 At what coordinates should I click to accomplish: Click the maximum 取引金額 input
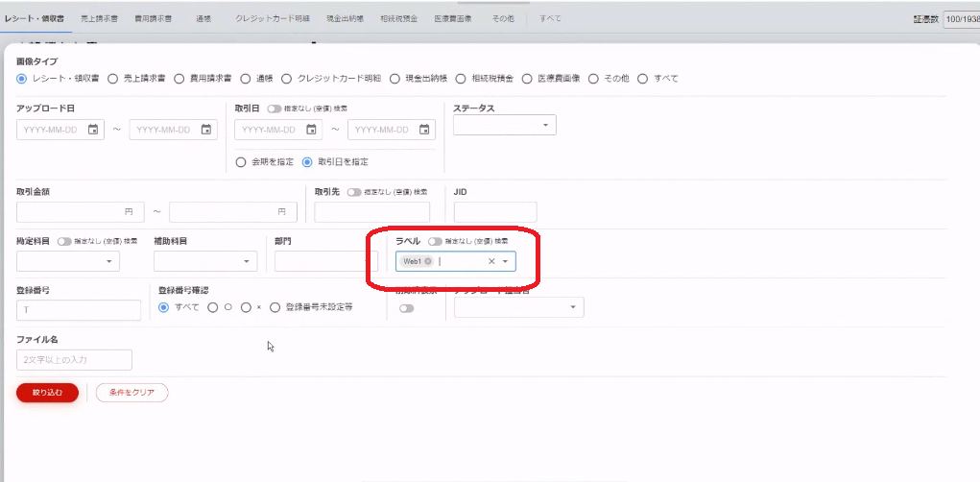[x=233, y=212]
